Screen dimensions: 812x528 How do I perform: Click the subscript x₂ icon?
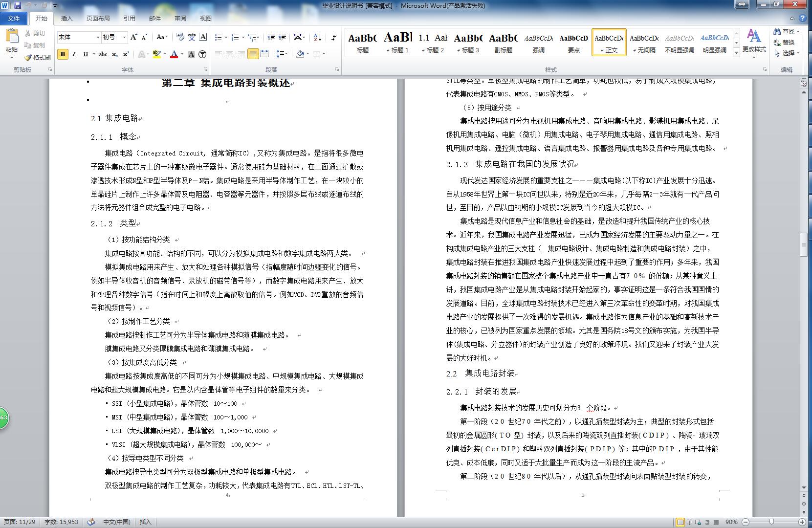[x=114, y=54]
